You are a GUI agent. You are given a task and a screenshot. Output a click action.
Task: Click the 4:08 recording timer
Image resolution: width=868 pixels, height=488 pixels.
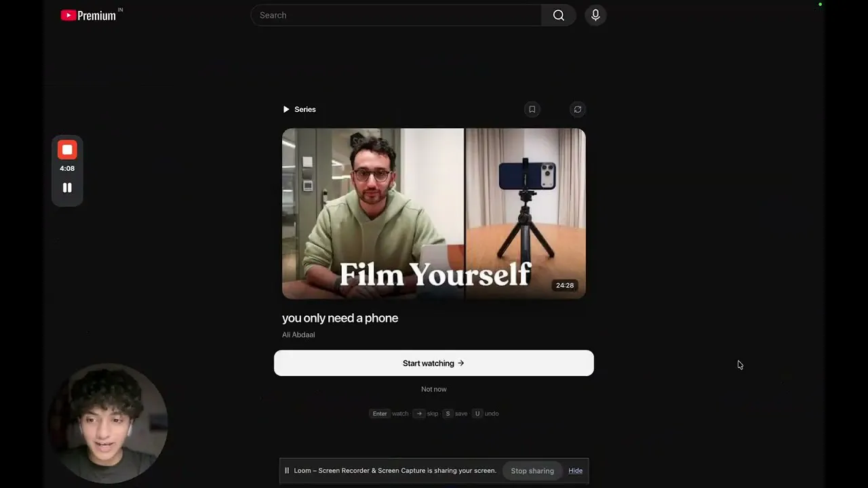67,168
